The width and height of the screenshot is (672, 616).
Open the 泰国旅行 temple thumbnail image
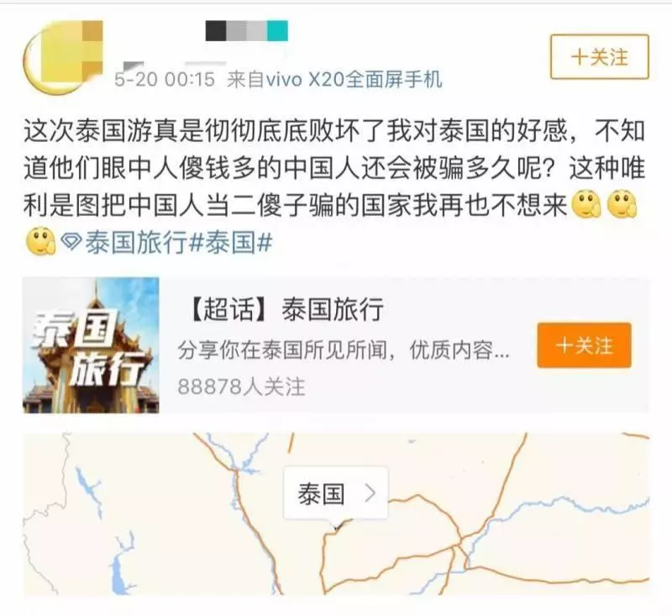[x=91, y=345]
